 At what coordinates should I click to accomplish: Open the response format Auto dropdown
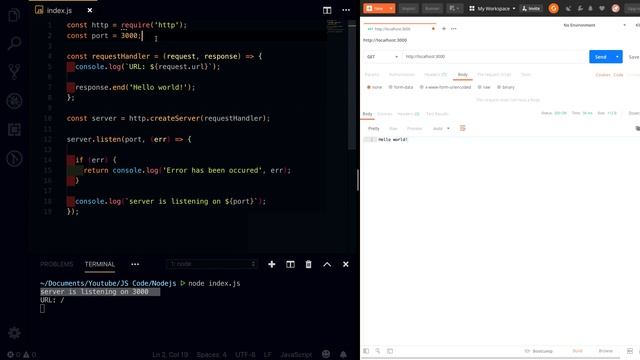[x=441, y=129]
